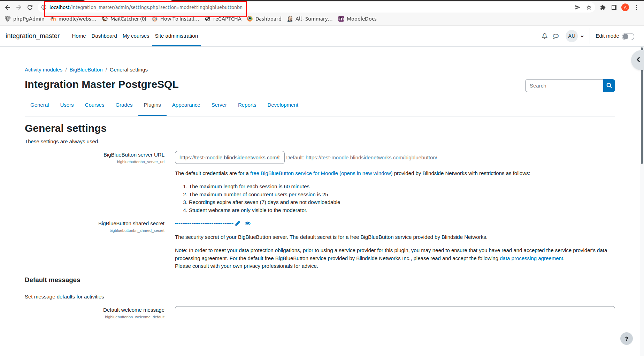The image size is (644, 356).
Task: Switch to the Plugins admin tab
Action: (152, 105)
